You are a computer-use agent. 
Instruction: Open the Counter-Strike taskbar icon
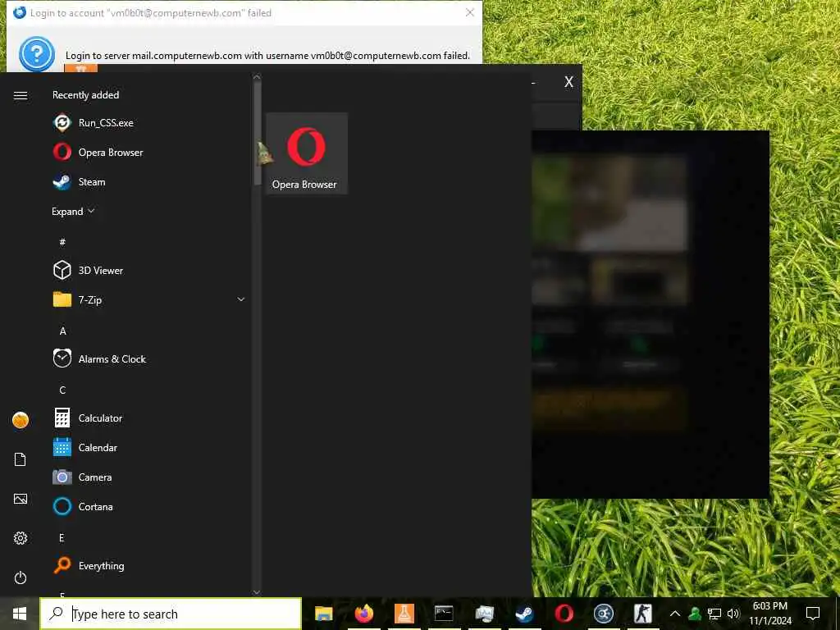pos(643,614)
